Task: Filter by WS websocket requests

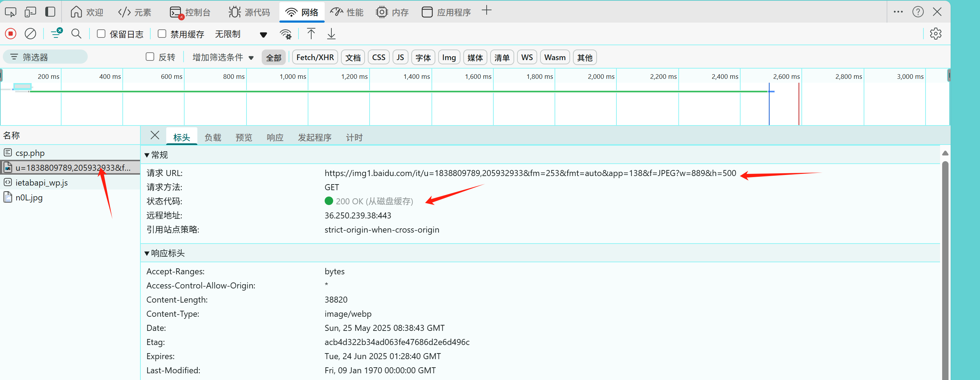Action: point(527,57)
